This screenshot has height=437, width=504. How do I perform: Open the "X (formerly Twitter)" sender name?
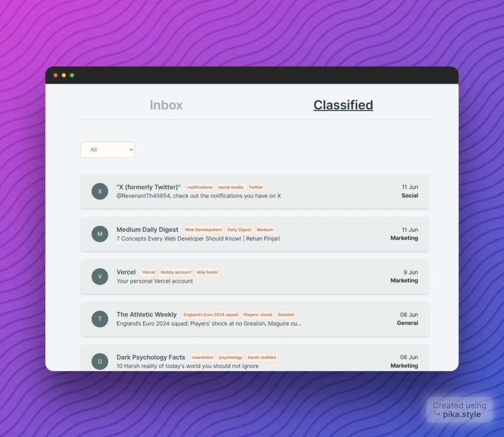pos(148,187)
